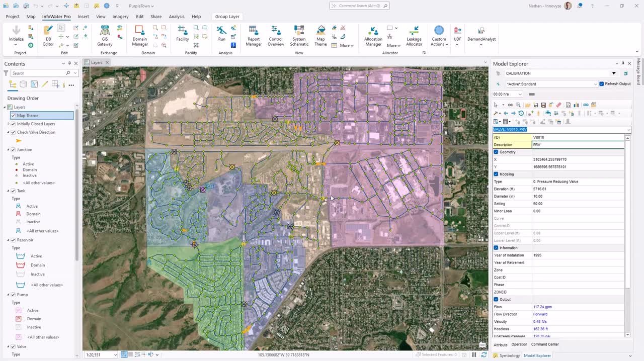Expand the View group More dropdown

coord(347,45)
